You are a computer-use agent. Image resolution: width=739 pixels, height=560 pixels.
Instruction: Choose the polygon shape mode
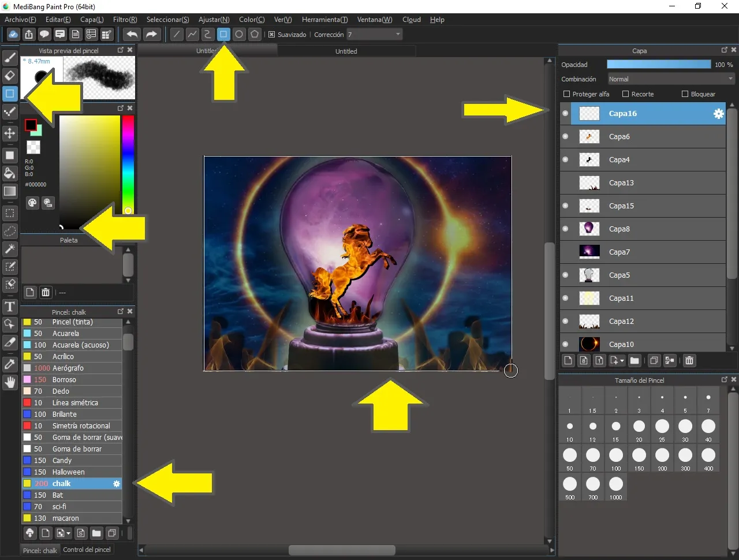pyautogui.click(x=255, y=35)
